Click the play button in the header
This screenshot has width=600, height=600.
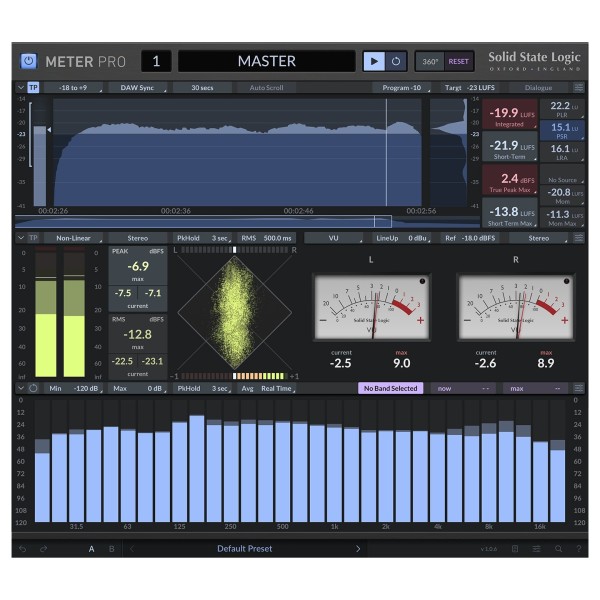[x=374, y=61]
